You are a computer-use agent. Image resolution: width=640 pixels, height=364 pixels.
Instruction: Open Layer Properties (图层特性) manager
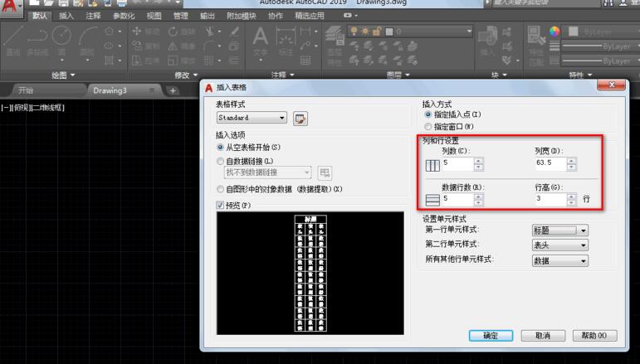(335, 45)
